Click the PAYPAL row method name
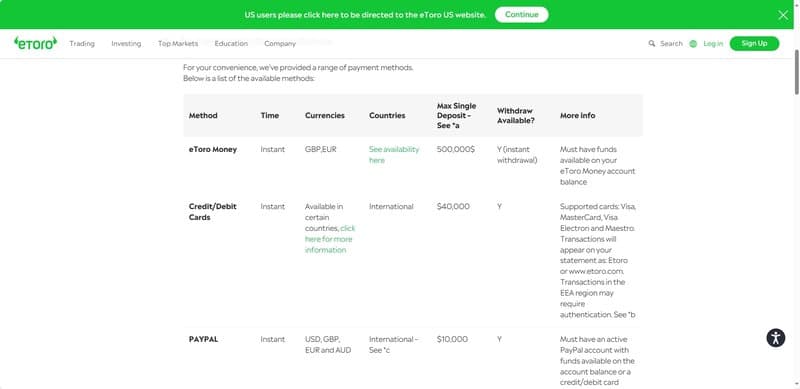The width and height of the screenshot is (800, 389). point(203,339)
